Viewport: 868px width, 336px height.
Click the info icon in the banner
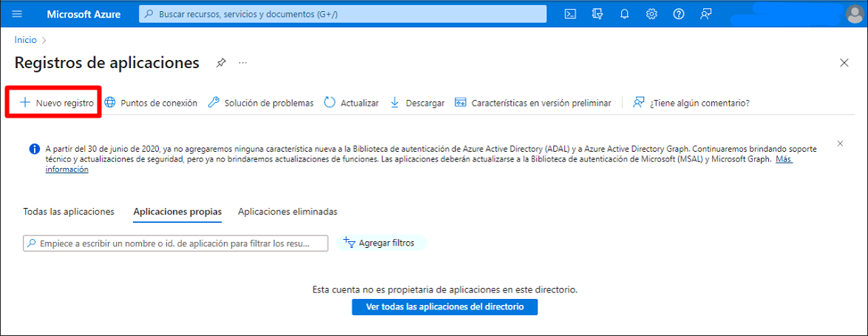[34, 149]
